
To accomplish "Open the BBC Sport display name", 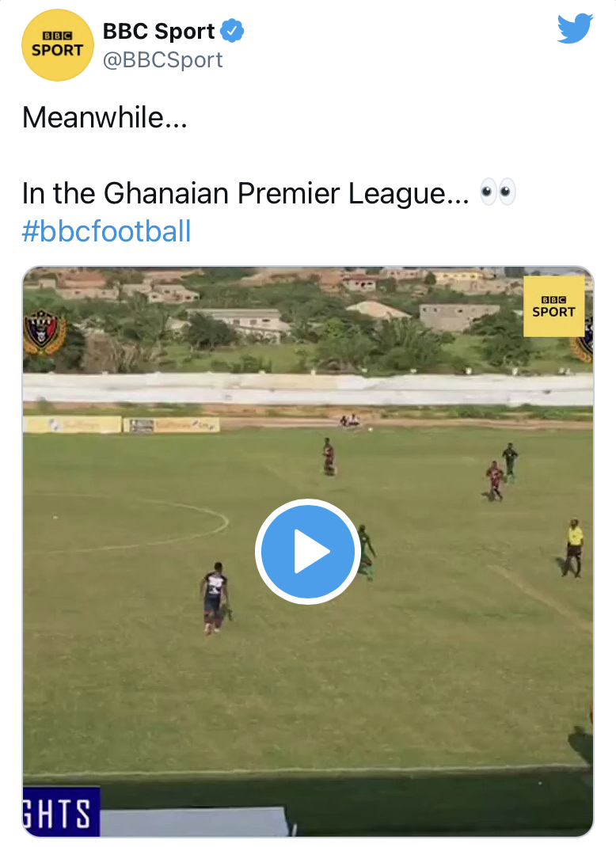I will pyautogui.click(x=158, y=32).
